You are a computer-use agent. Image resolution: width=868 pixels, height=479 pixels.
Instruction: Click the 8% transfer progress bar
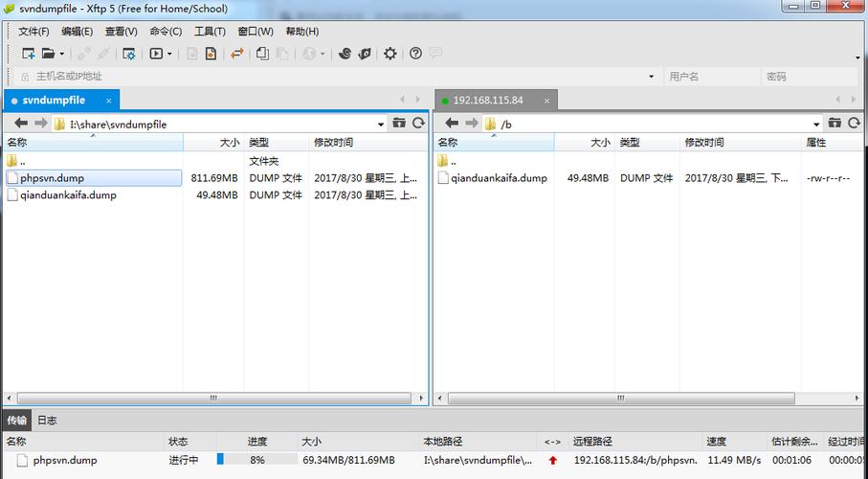[x=256, y=460]
